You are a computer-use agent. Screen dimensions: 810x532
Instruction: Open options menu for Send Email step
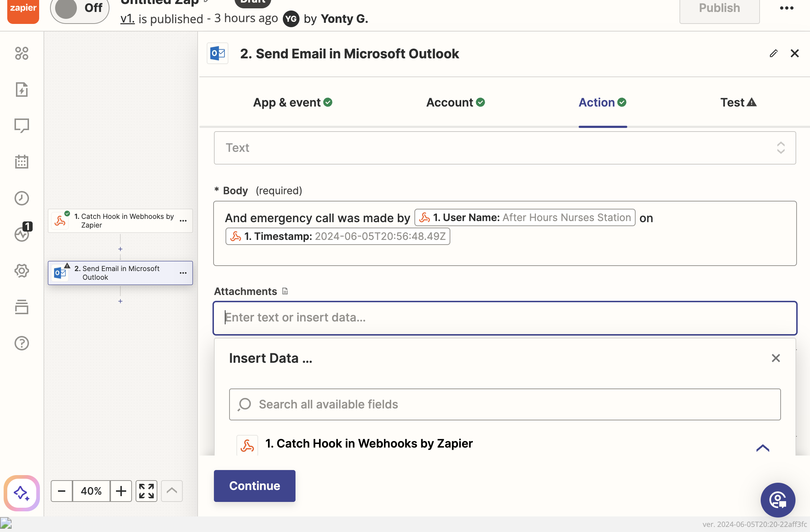[183, 273]
